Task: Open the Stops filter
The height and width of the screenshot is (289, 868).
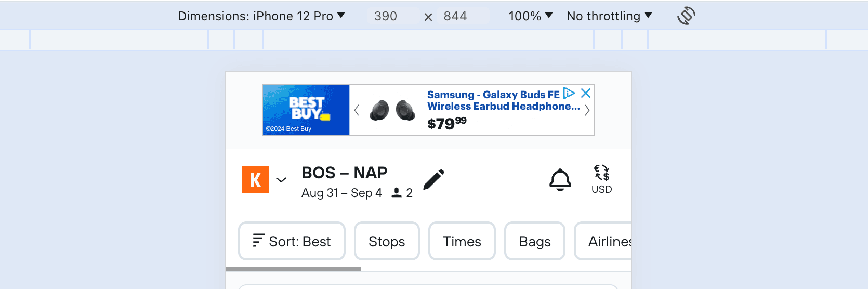Action: pyautogui.click(x=387, y=241)
